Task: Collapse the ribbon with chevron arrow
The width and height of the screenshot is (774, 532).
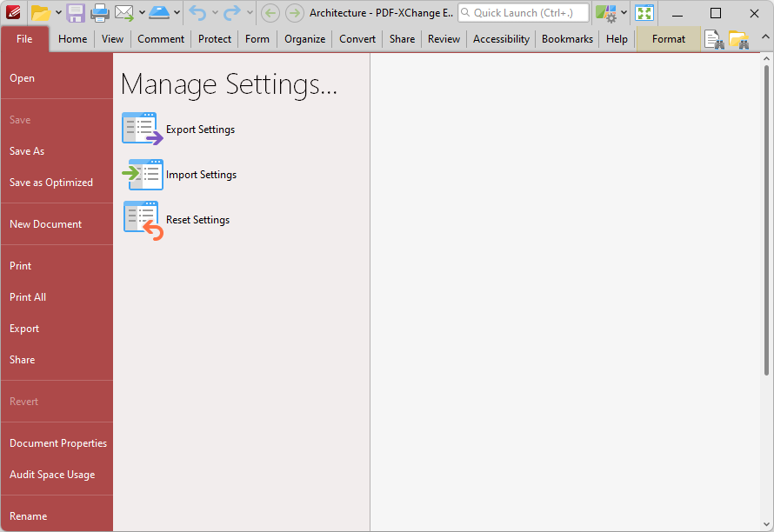Action: [765, 37]
